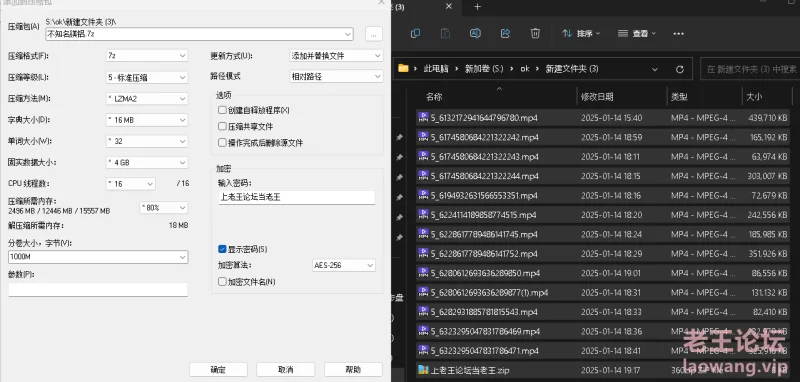Click the Delete trash can icon
This screenshot has height=382, width=800.
[x=535, y=34]
